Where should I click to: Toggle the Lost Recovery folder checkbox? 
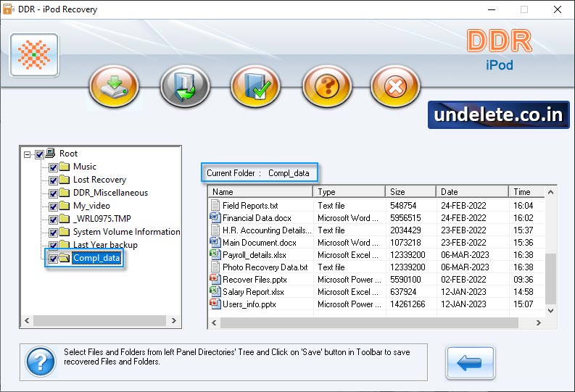pyautogui.click(x=53, y=180)
